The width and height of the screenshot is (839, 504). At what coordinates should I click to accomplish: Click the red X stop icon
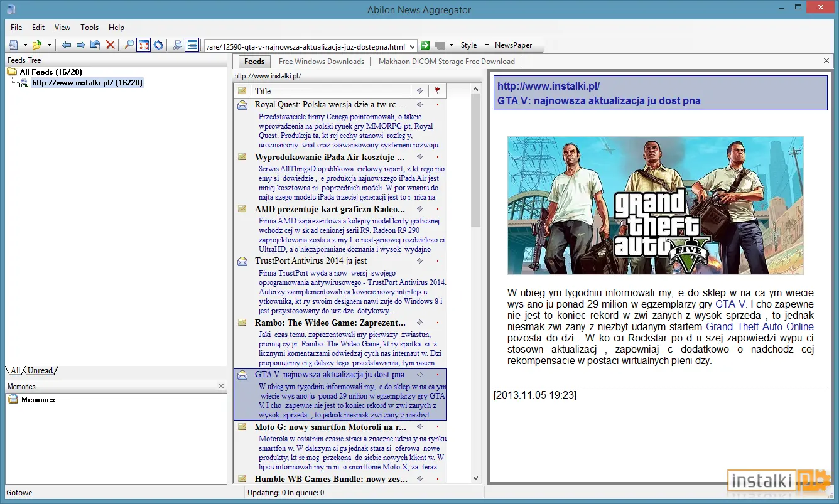point(111,45)
